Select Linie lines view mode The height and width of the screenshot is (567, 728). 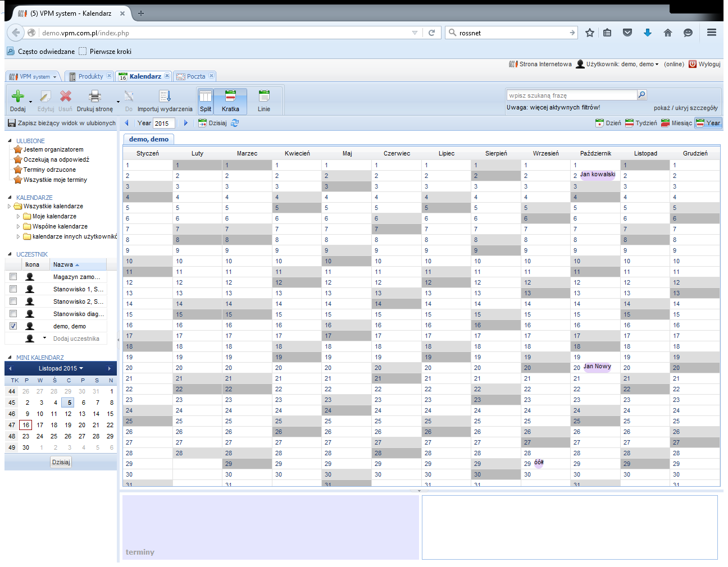coord(264,101)
